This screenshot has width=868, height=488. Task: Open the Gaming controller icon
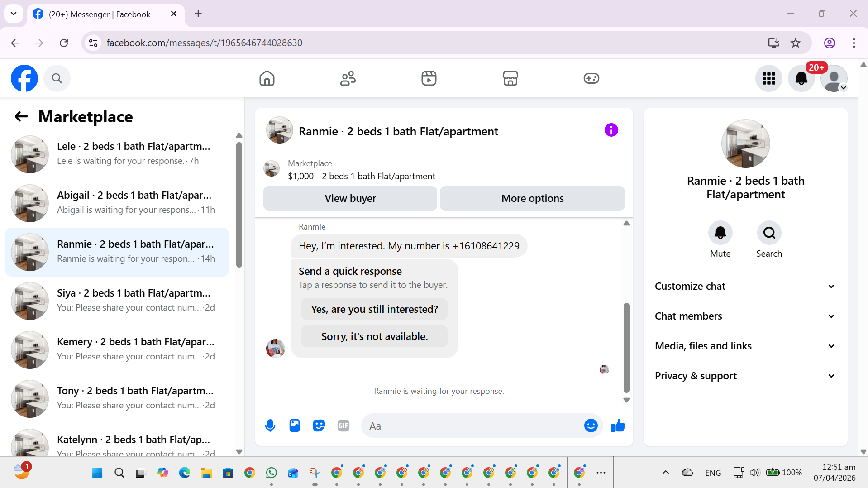pos(591,78)
